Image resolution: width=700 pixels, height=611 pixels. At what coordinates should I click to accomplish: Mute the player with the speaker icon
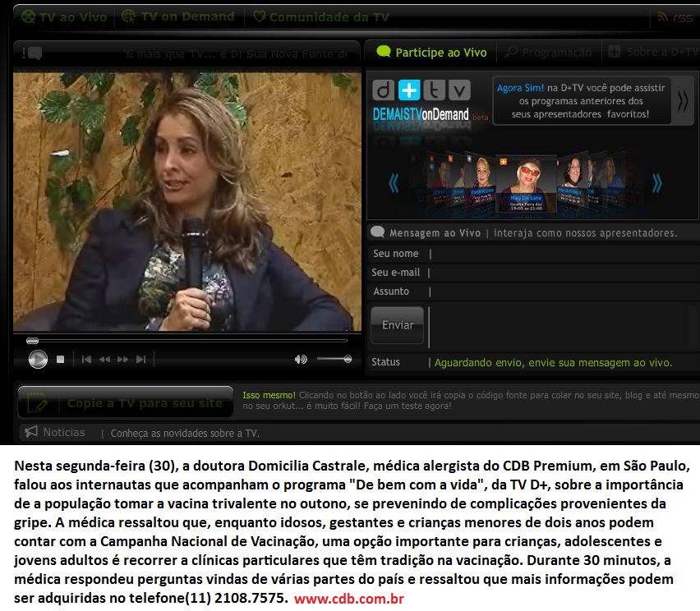pyautogui.click(x=301, y=359)
